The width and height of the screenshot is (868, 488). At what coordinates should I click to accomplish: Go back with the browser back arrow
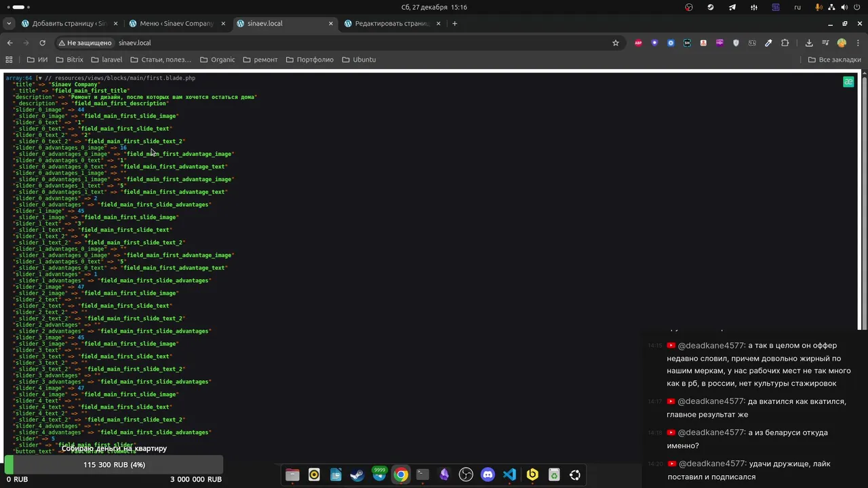point(9,43)
